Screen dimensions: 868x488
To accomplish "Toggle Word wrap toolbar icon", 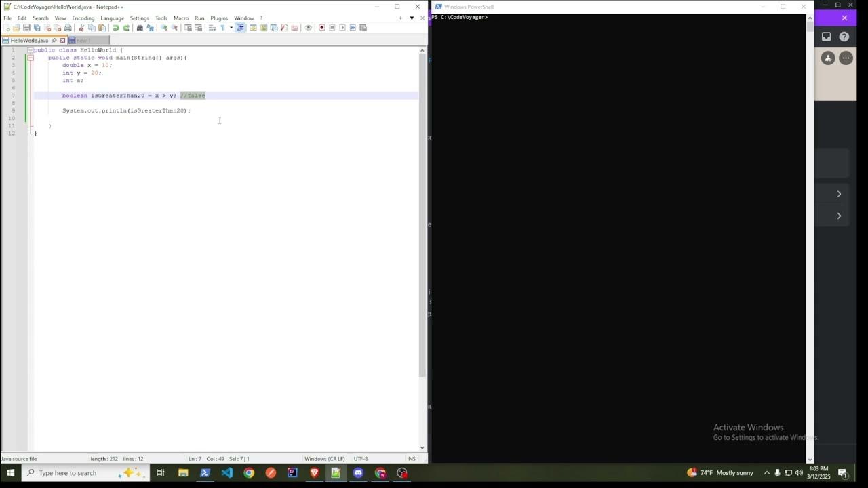I will (212, 28).
